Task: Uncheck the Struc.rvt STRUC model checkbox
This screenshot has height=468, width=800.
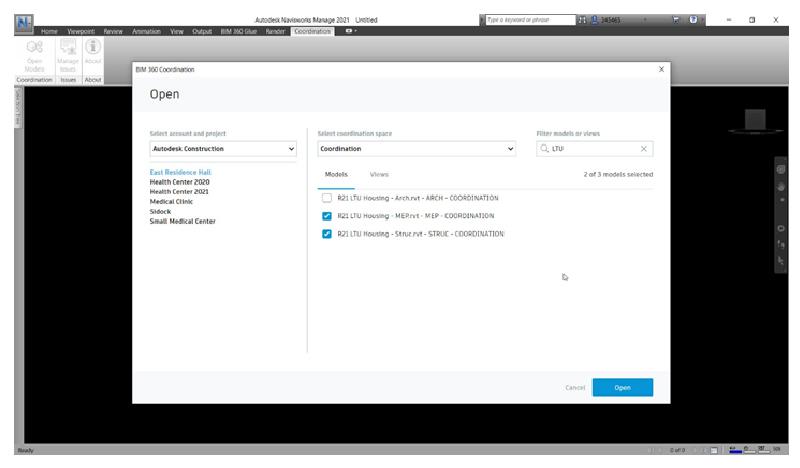Action: (x=327, y=234)
